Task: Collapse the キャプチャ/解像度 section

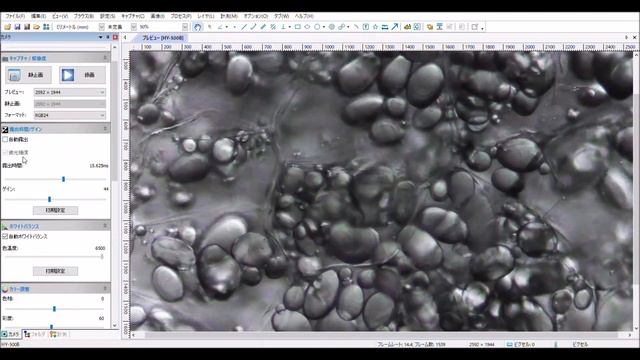Action: point(105,58)
